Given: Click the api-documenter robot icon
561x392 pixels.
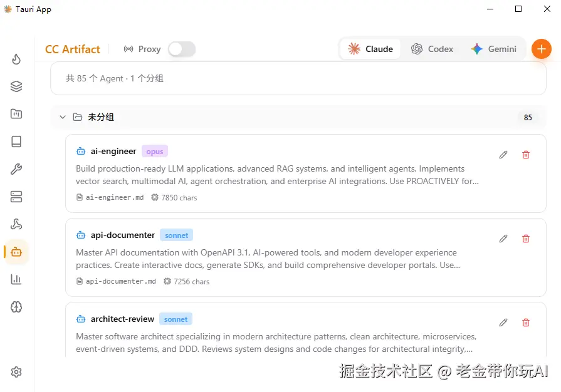Looking at the screenshot, I should click(81, 235).
